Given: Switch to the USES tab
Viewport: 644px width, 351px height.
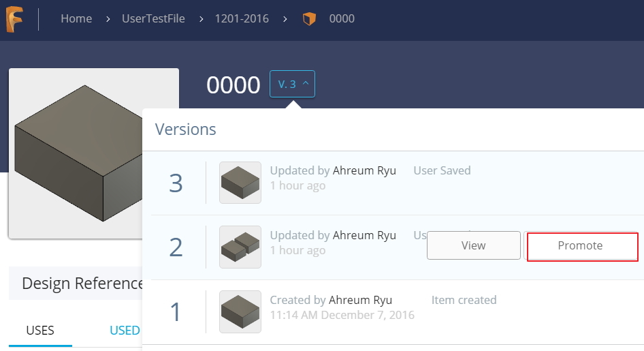Looking at the screenshot, I should point(40,331).
